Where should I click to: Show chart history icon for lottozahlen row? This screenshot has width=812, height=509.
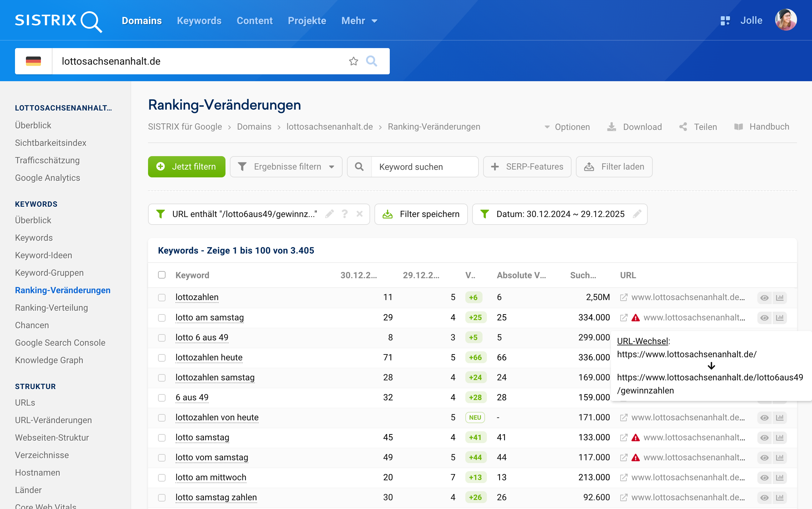click(x=780, y=298)
